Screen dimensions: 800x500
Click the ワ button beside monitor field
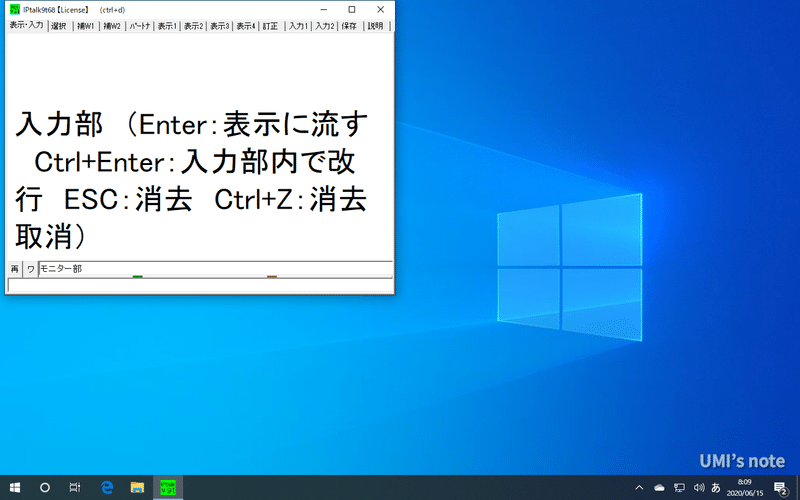coord(31,269)
